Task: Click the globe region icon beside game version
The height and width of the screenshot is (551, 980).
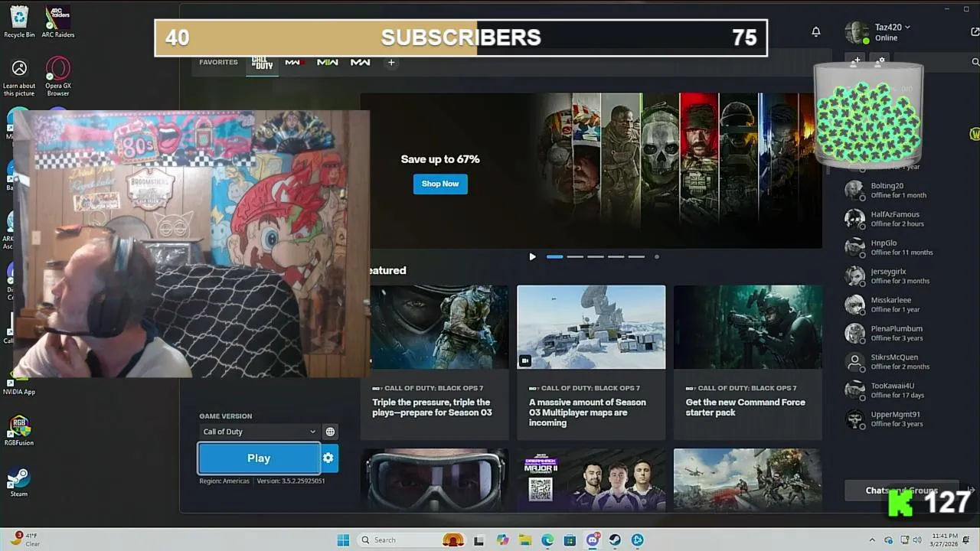Action: [330, 432]
